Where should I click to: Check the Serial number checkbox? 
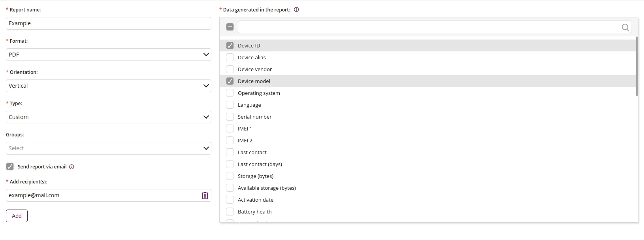[230, 117]
